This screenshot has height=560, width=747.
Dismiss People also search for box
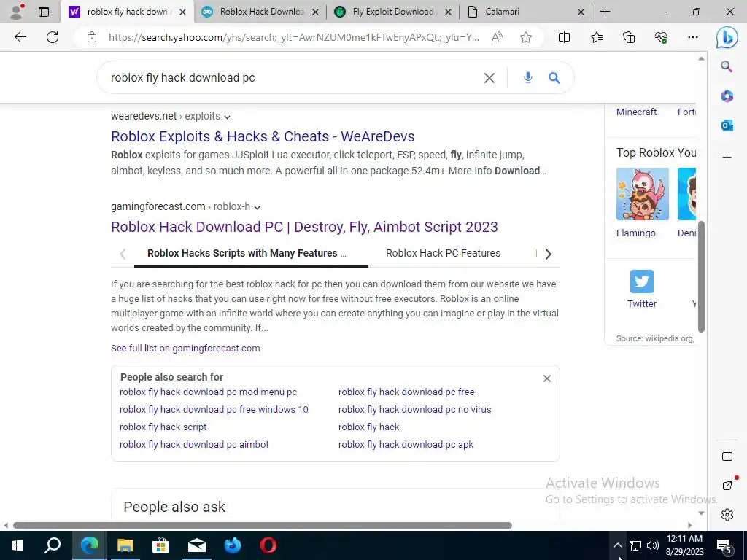[547, 378]
